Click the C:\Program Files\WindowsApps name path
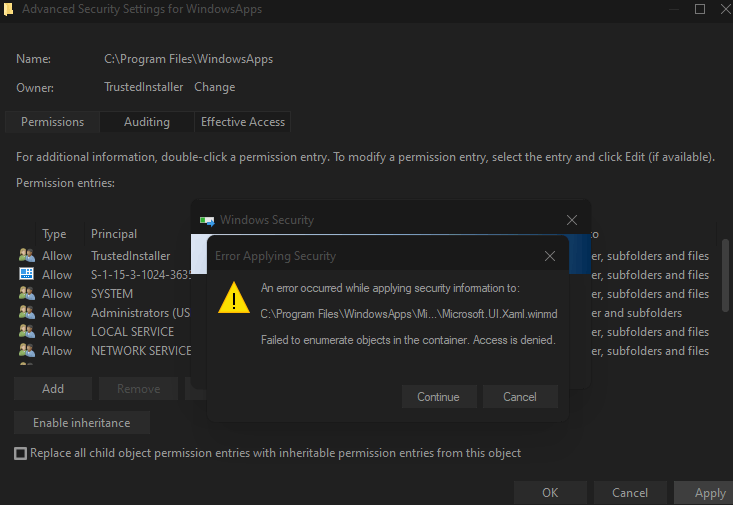This screenshot has height=505, width=733. click(188, 59)
